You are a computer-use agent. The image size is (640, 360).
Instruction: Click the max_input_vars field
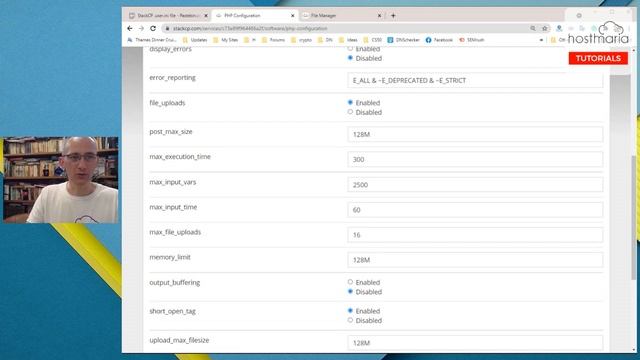tap(475, 184)
